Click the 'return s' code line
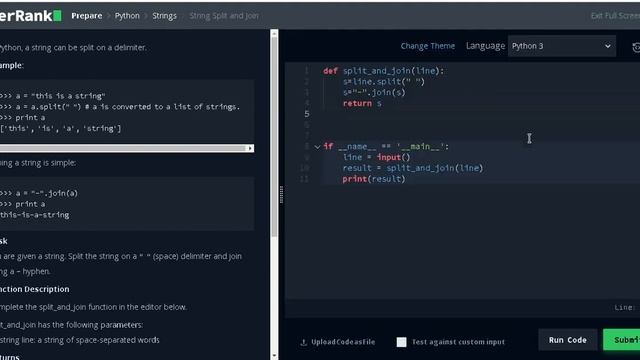The height and width of the screenshot is (360, 640). tap(362, 103)
